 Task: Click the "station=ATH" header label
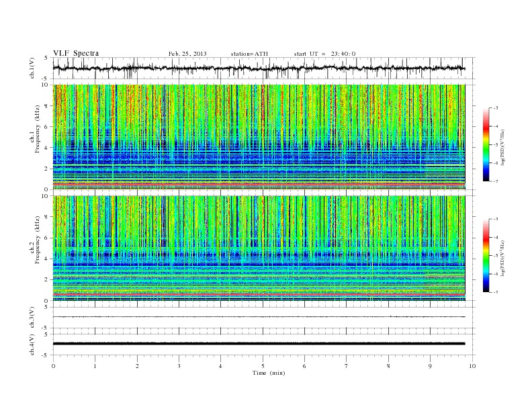click(x=249, y=54)
